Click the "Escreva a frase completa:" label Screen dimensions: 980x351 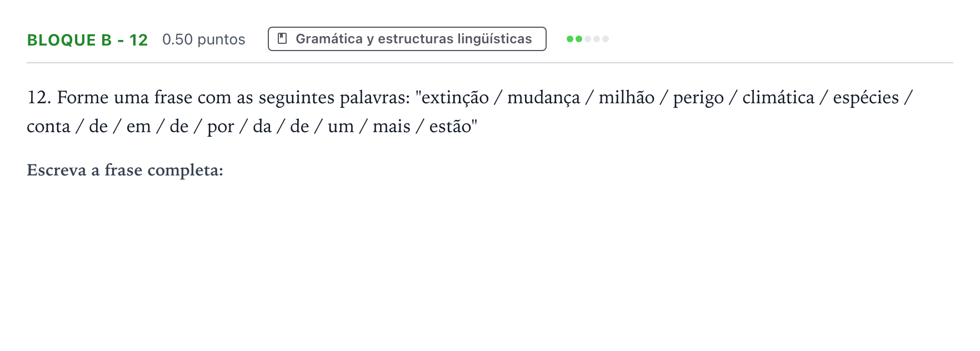coord(125,170)
